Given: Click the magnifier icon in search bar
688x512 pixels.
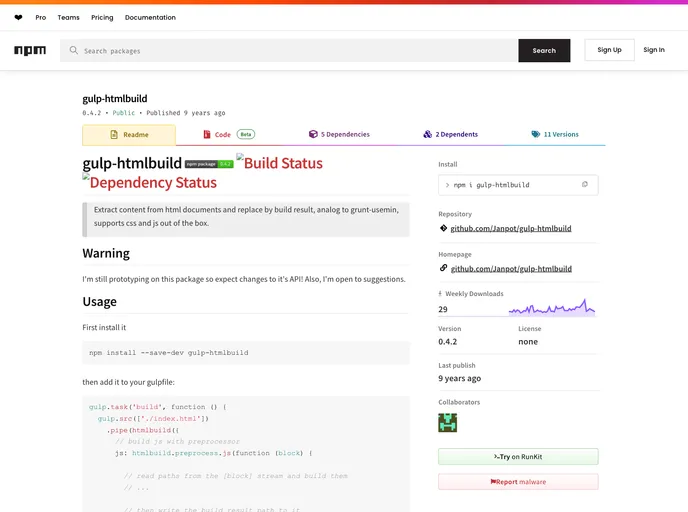Looking at the screenshot, I should pos(74,50).
